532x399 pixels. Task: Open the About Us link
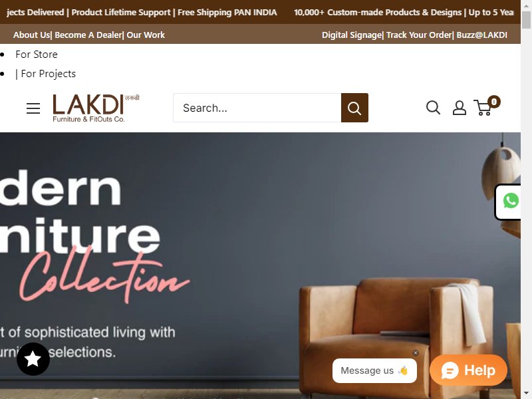(31, 35)
